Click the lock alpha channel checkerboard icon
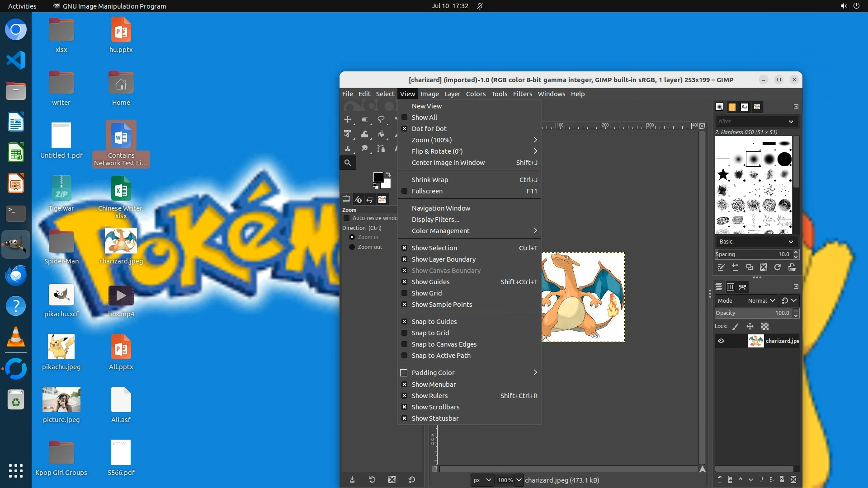The width and height of the screenshot is (868, 488). point(765,326)
